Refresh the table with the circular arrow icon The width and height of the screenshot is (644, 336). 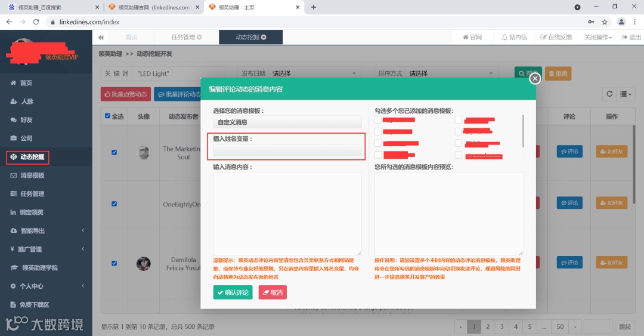pyautogui.click(x=609, y=94)
